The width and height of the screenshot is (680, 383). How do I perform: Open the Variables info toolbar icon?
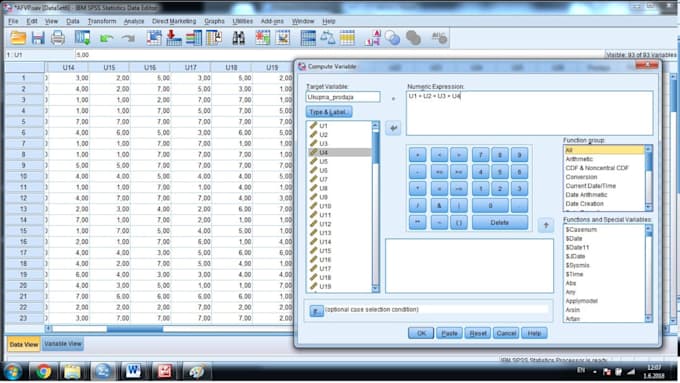click(194, 38)
